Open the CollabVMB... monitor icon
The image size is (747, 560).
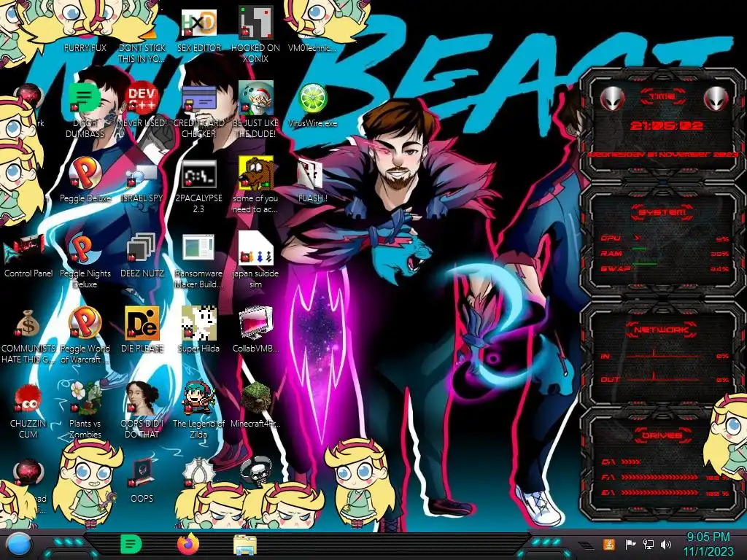[256, 324]
